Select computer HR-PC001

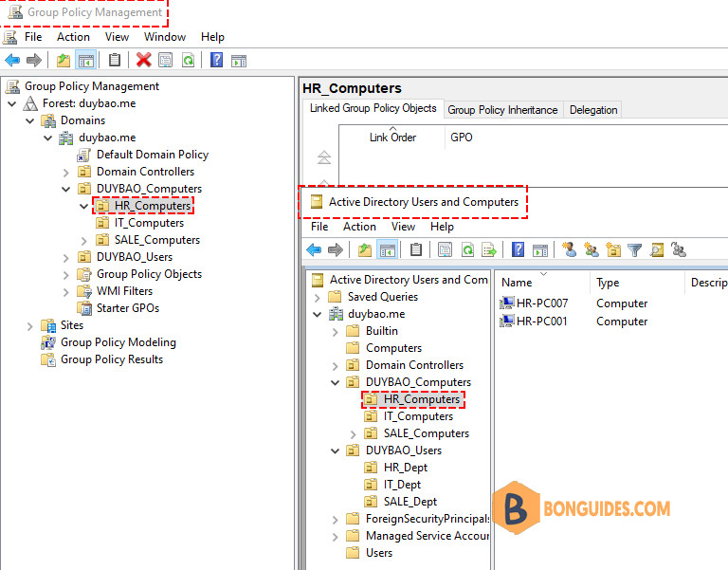(x=534, y=322)
